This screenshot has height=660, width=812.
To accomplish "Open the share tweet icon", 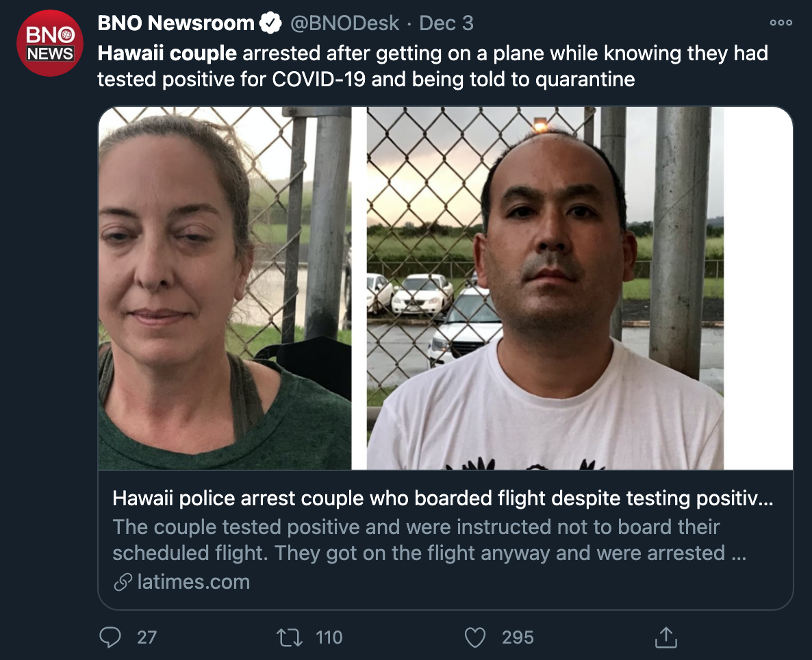I will [x=666, y=637].
